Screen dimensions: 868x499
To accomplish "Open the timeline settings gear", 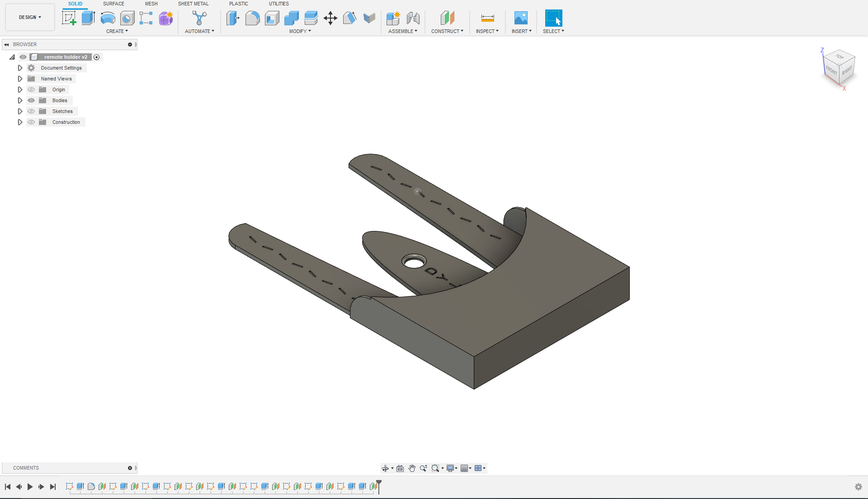I will pyautogui.click(x=859, y=487).
